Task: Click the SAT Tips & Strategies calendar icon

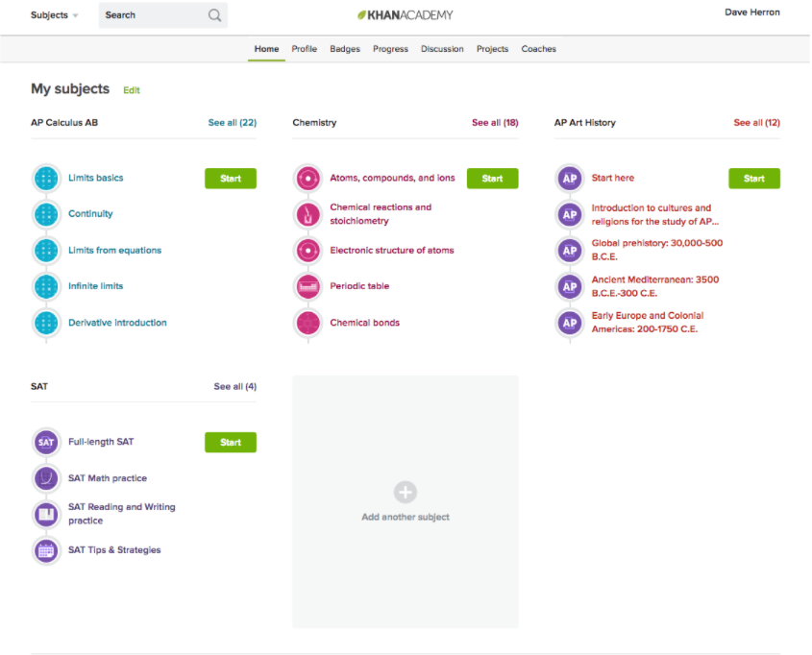Action: 46,550
